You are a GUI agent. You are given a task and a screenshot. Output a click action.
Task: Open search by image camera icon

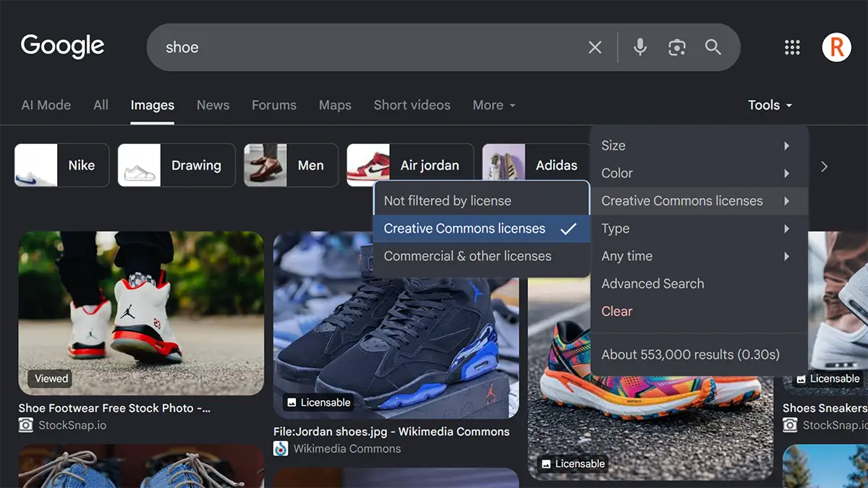tap(677, 48)
